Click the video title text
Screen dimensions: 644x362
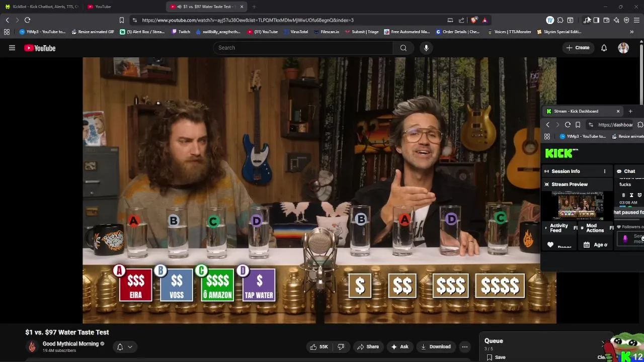(x=67, y=332)
